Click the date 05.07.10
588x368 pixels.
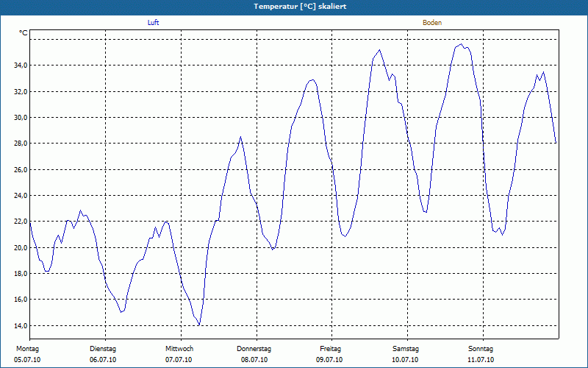point(27,360)
